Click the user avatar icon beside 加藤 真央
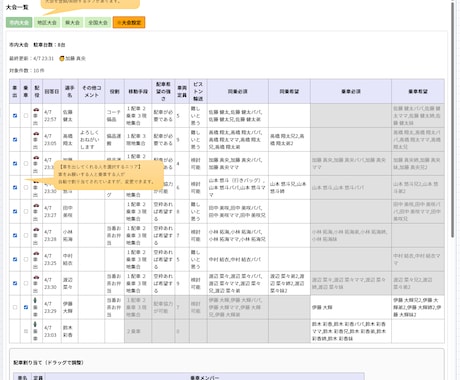Screen dimensions: 460x380 (62, 59)
